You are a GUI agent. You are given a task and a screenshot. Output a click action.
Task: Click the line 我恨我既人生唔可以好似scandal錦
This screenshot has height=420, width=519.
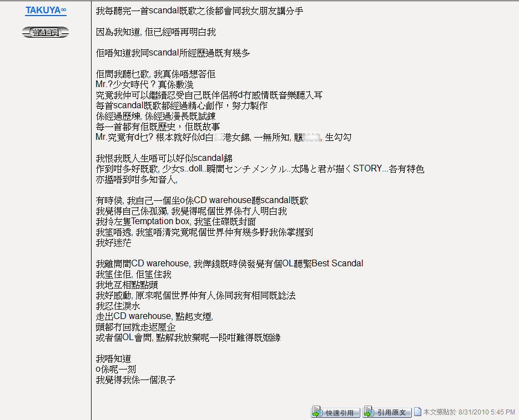pyautogui.click(x=164, y=158)
